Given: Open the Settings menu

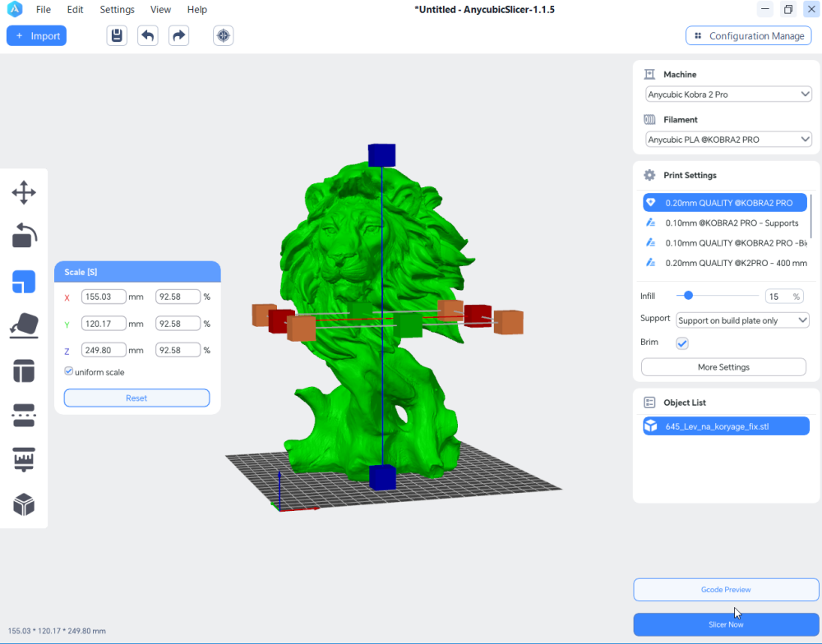Looking at the screenshot, I should (x=117, y=9).
